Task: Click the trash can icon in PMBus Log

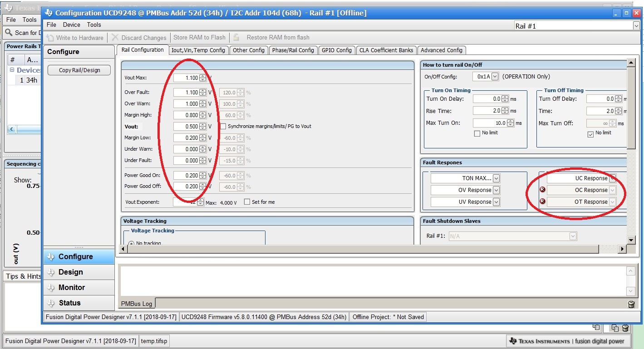Action: tap(631, 305)
